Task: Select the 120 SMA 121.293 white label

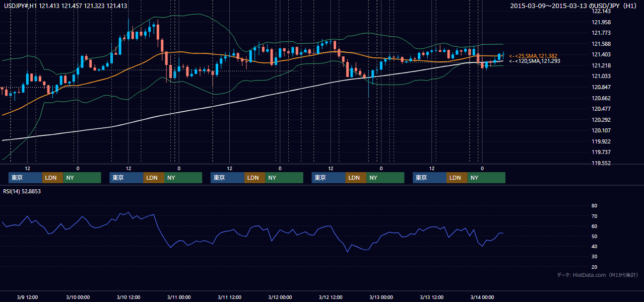Action: click(x=535, y=61)
